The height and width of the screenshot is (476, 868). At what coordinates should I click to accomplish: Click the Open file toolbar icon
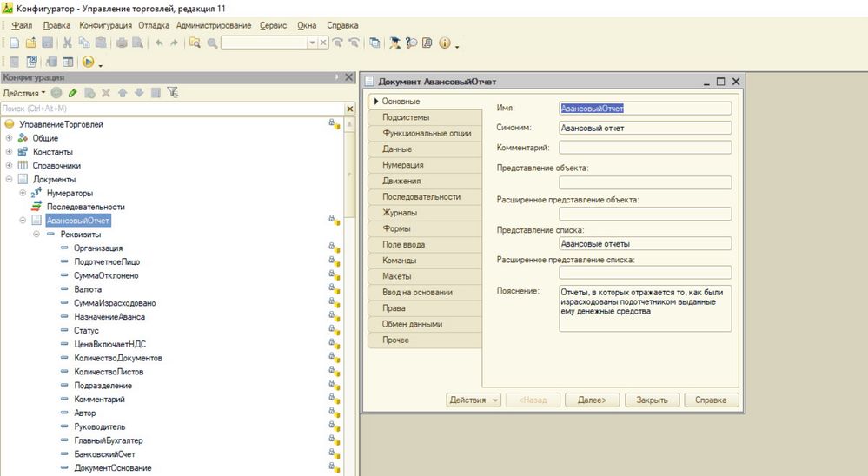click(x=31, y=43)
